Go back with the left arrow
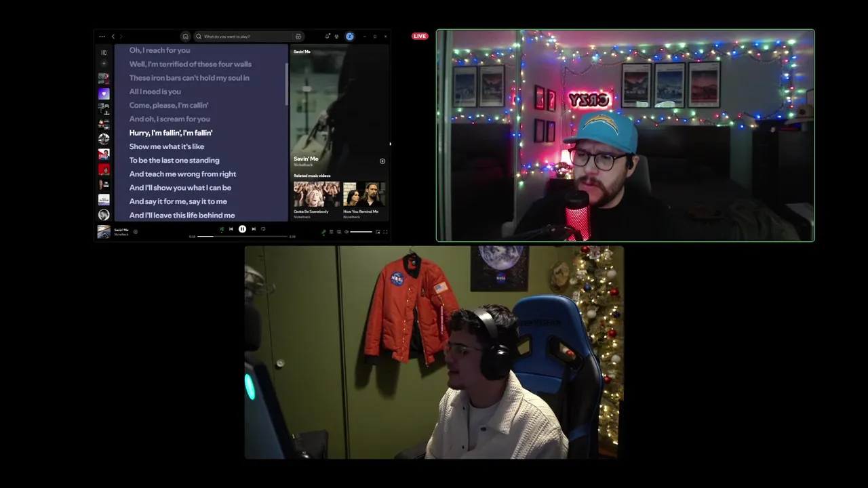Screen dimensions: 868x488 tap(113, 37)
